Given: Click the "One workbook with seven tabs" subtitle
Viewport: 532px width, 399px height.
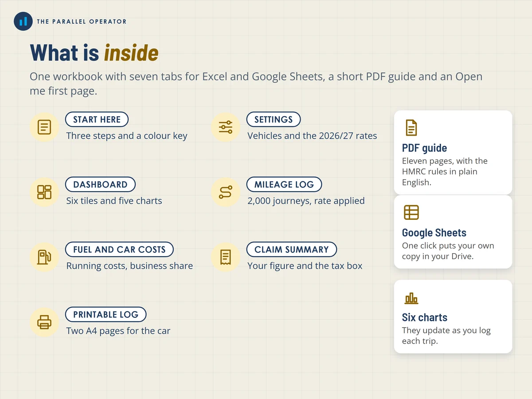Looking at the screenshot, I should (256, 83).
